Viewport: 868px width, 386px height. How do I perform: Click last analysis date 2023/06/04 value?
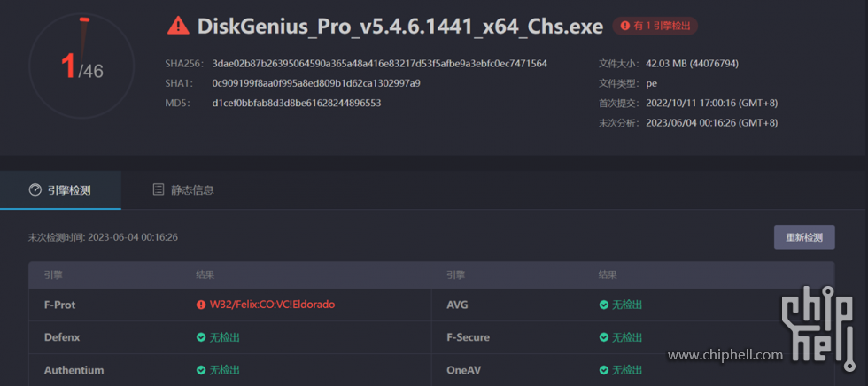click(x=712, y=123)
